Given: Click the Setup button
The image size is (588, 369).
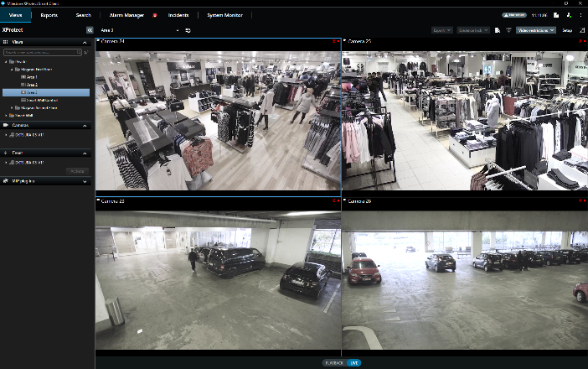Looking at the screenshot, I should (567, 30).
